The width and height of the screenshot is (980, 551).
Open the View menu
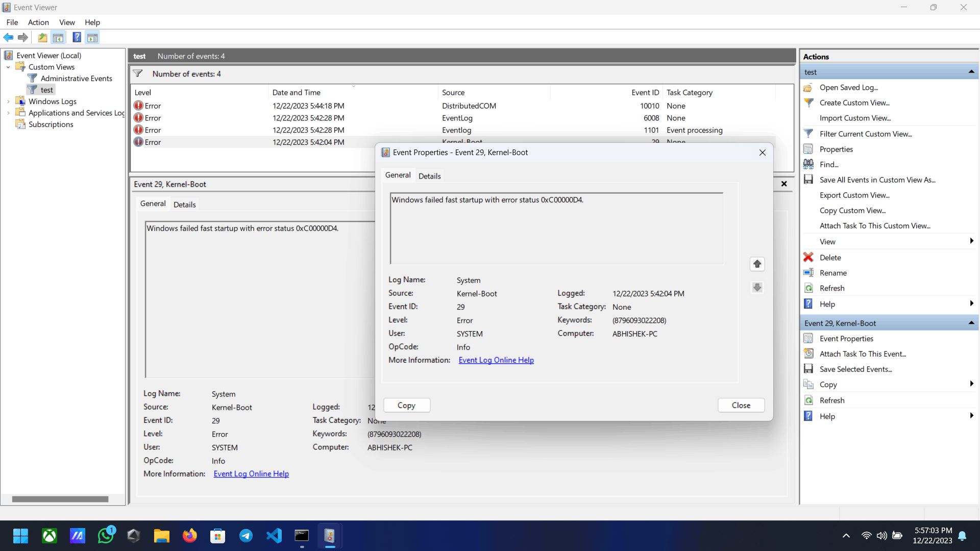[67, 22]
